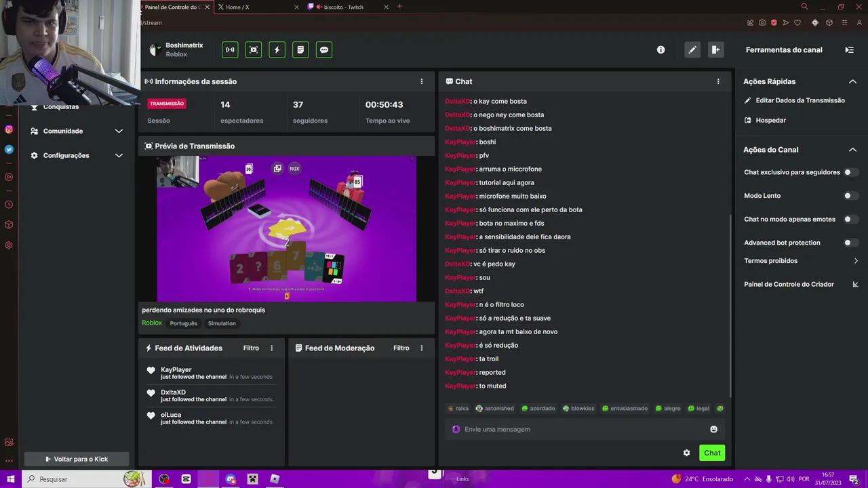
Task: Open the chat settings gear icon
Action: [x=686, y=452]
